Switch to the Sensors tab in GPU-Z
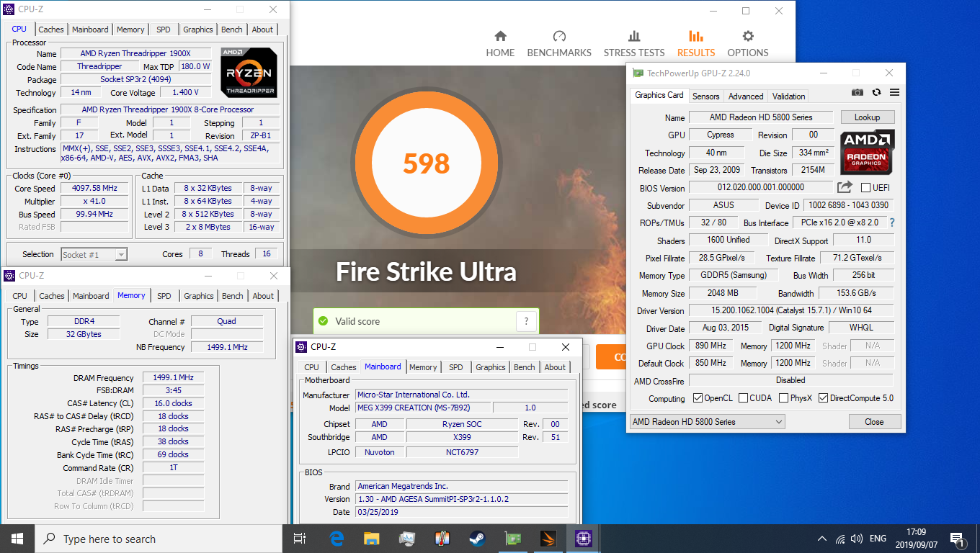 pos(705,96)
